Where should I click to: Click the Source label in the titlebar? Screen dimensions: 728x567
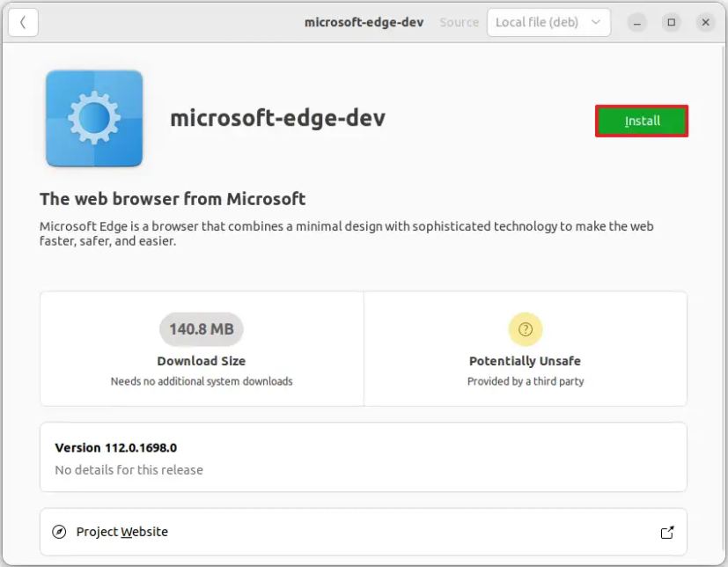(x=459, y=22)
